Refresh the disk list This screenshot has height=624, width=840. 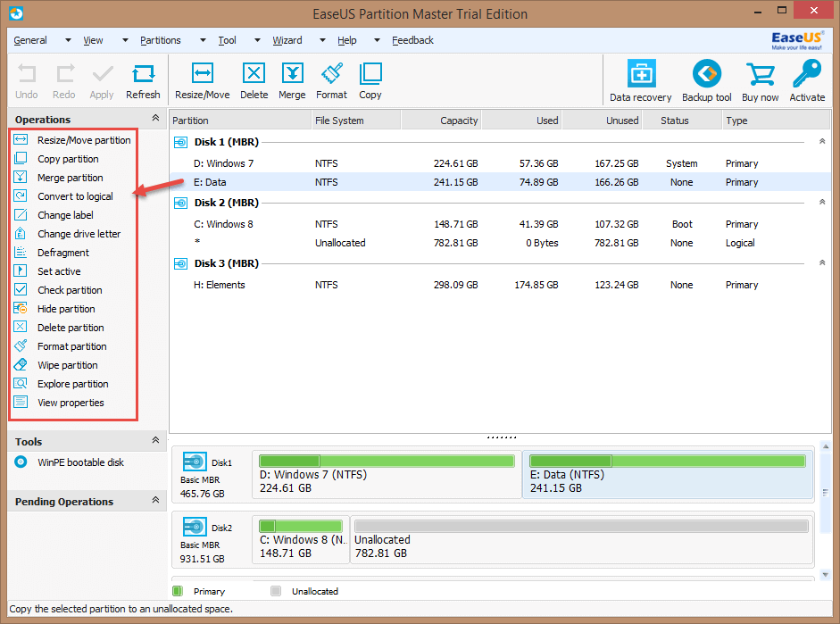(x=143, y=80)
